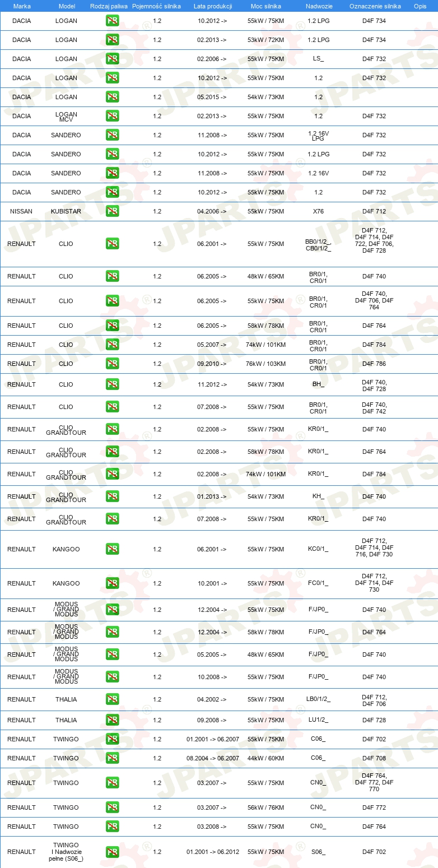Click the D4F 708 engine code
Image resolution: width=438 pixels, height=868 pixels.
coord(374,758)
